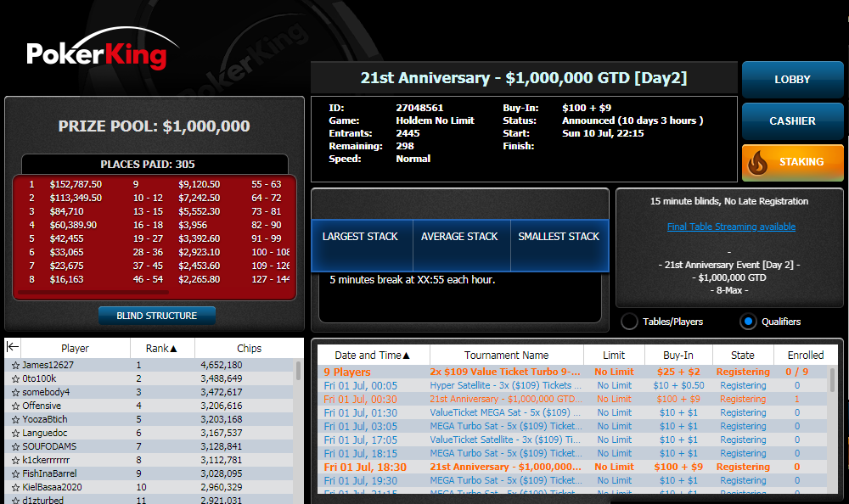Mark somebody4 as favorite via star
Viewport: 849px width, 504px height.
coord(15,393)
